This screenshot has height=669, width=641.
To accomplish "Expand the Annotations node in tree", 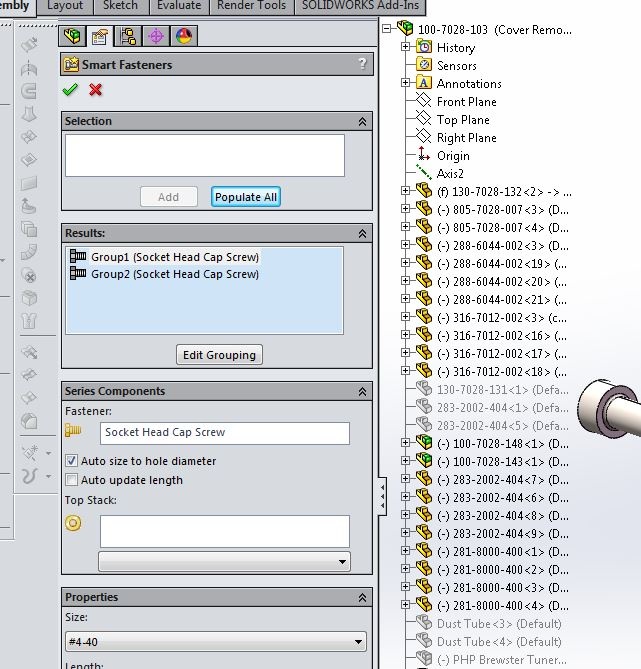I will click(405, 82).
